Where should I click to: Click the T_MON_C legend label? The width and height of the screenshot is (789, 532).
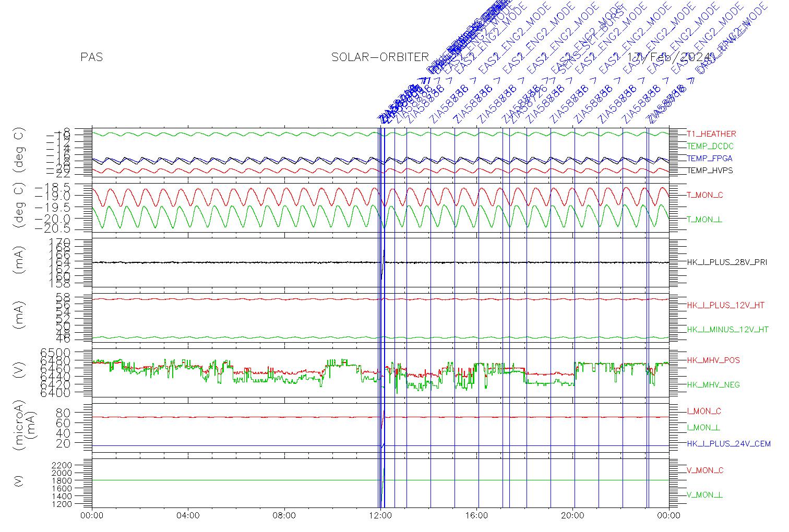point(705,195)
